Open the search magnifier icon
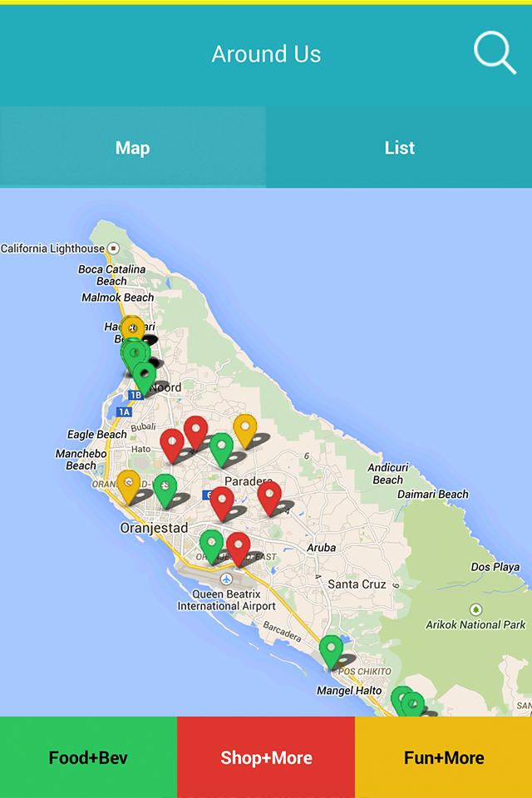The width and height of the screenshot is (532, 798). click(x=495, y=53)
